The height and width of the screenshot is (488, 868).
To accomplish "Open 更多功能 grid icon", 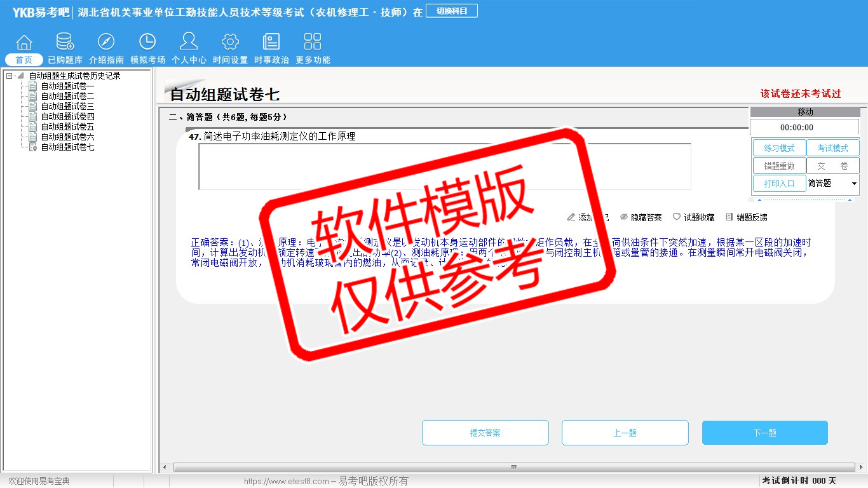I will coord(313,42).
